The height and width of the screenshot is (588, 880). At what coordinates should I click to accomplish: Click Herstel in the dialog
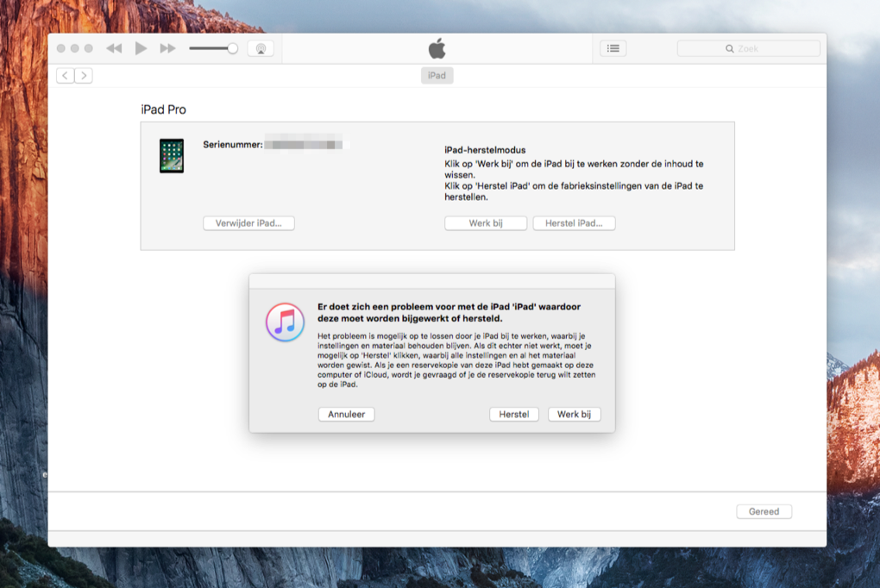[513, 414]
